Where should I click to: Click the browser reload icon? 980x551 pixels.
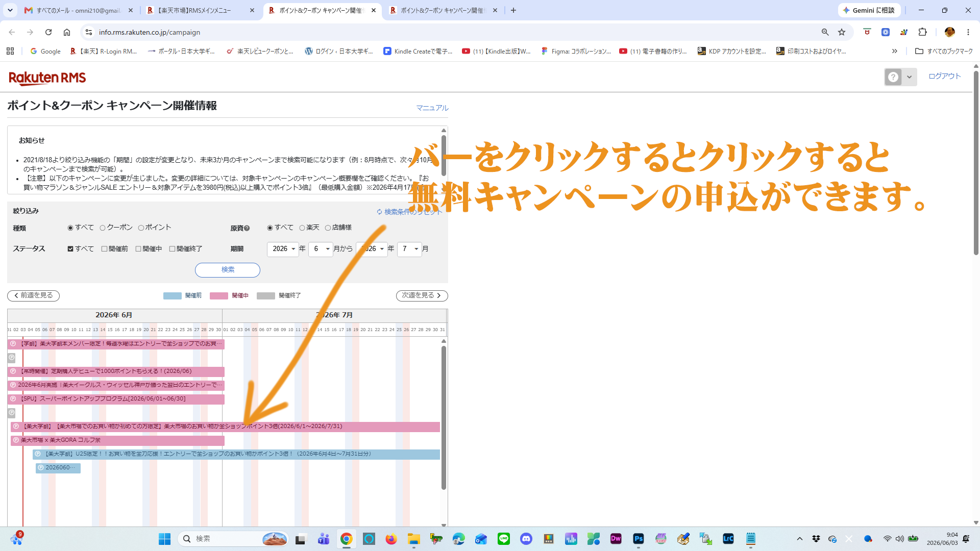click(48, 32)
